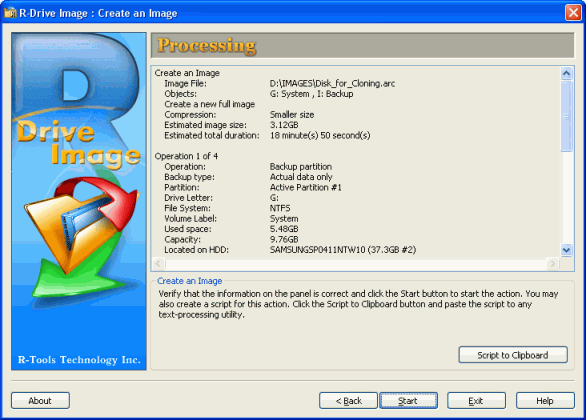Click the volume label value System
This screenshot has width=586, height=420.
[x=284, y=219]
